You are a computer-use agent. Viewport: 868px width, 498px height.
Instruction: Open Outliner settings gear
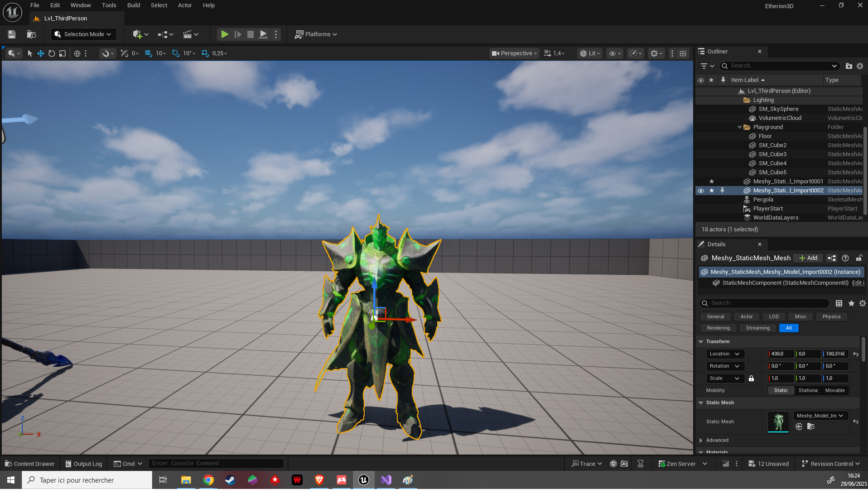click(x=860, y=66)
